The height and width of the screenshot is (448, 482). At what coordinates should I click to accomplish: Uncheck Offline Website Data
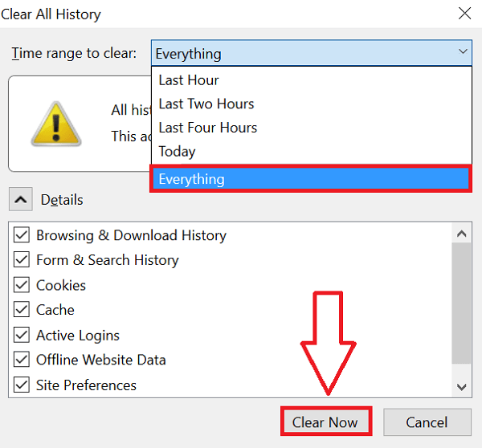pos(22,360)
